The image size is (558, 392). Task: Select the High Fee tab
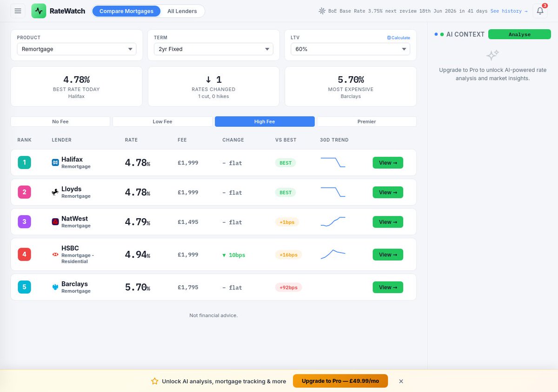pos(265,121)
